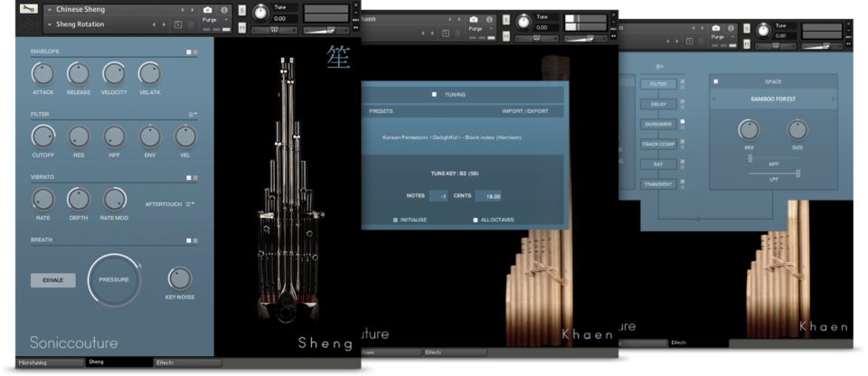
Task: Click the Skreamer effect button
Action: 657,124
